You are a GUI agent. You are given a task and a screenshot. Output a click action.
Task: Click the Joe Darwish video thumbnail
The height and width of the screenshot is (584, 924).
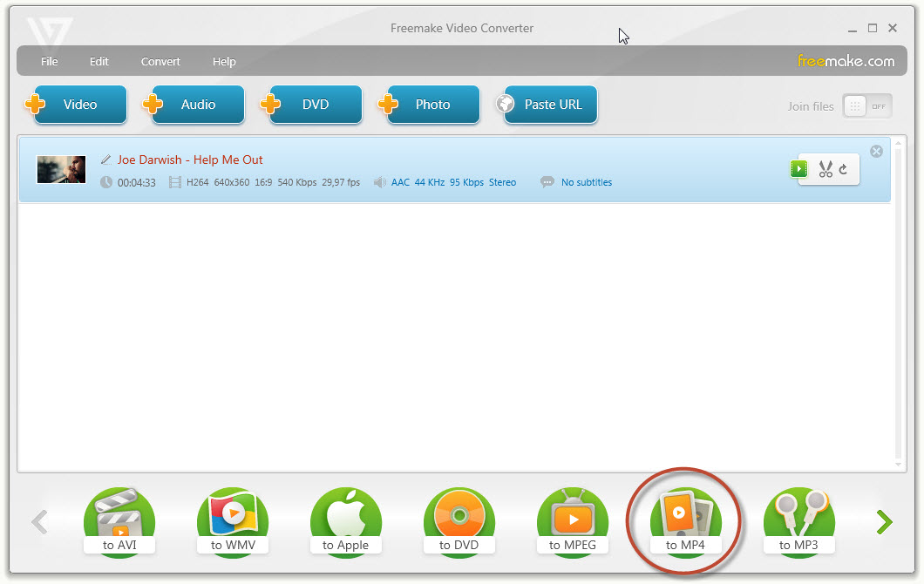point(61,170)
